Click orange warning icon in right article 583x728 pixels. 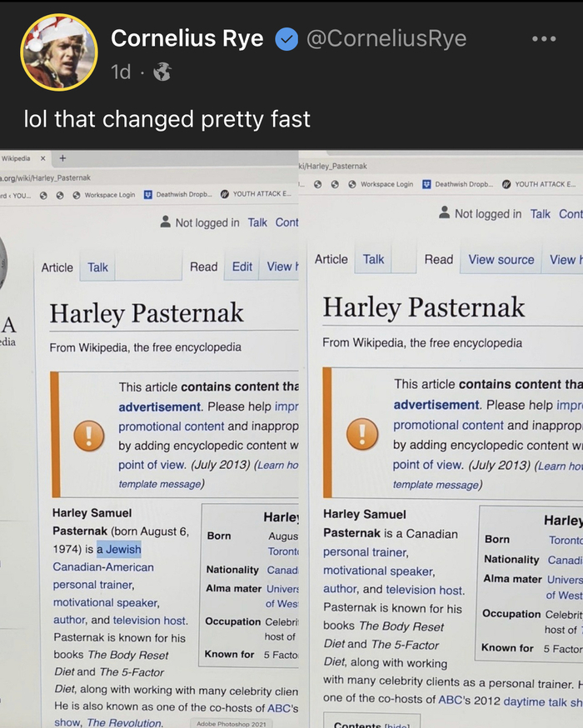tap(362, 434)
